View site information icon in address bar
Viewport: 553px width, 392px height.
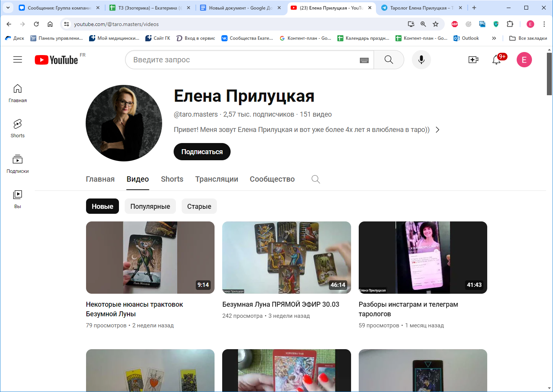(67, 24)
